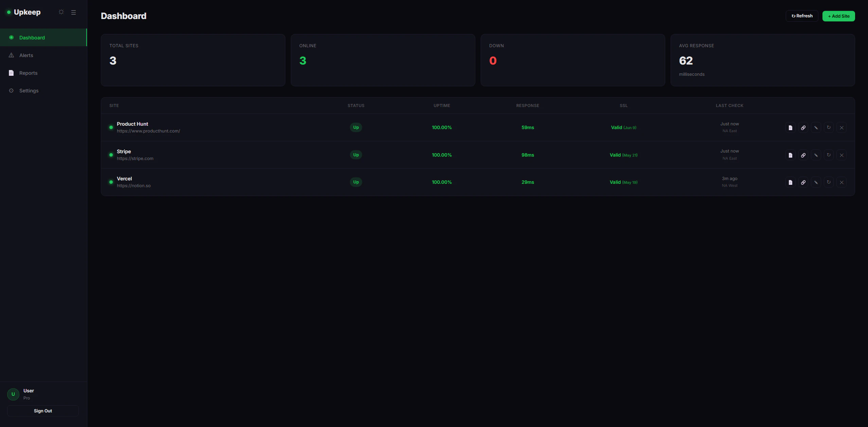Click link icon in Stripe row
868x427 pixels.
point(803,155)
